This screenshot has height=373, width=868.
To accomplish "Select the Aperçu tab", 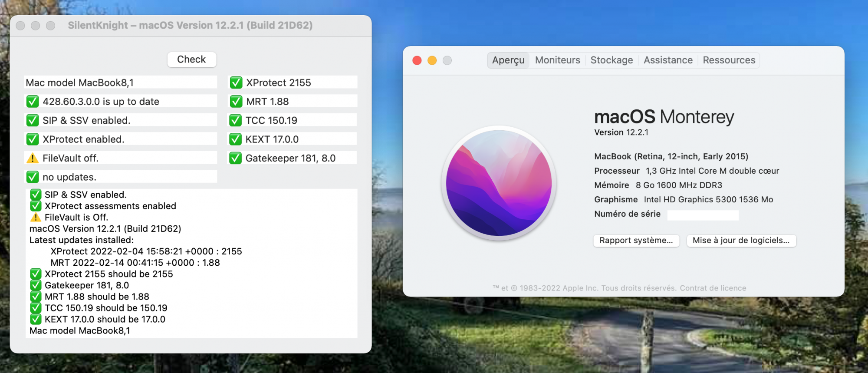I will click(x=508, y=60).
